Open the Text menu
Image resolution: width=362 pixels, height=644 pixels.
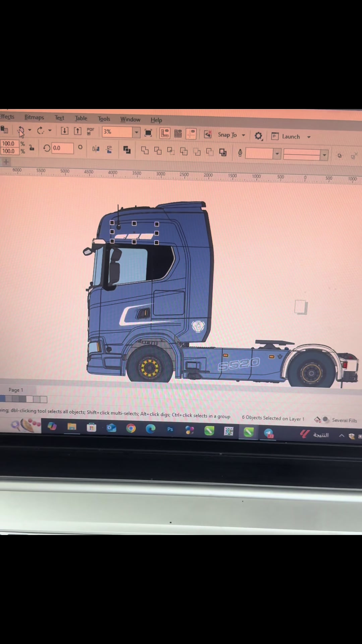(59, 118)
